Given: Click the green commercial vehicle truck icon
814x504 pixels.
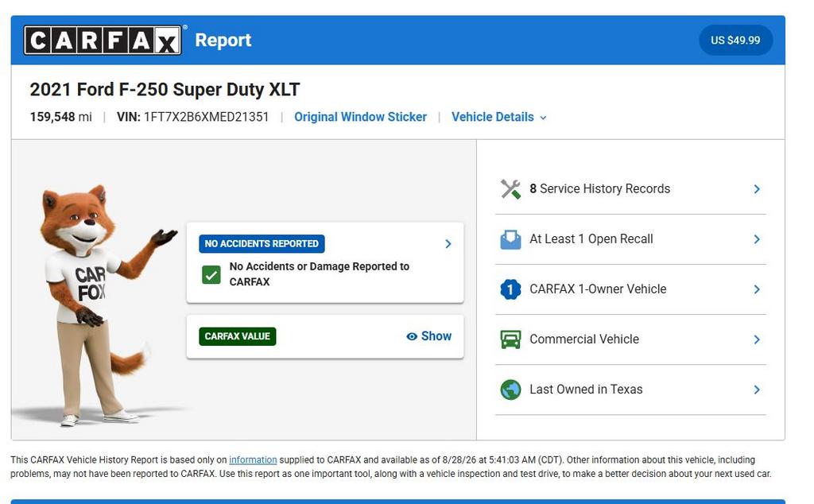Looking at the screenshot, I should pyautogui.click(x=510, y=339).
